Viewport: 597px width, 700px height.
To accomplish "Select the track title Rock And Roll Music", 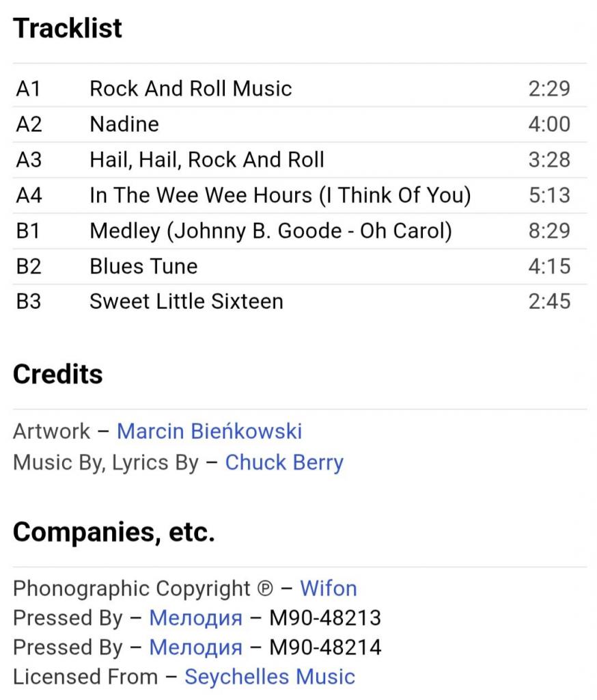I will 191,89.
